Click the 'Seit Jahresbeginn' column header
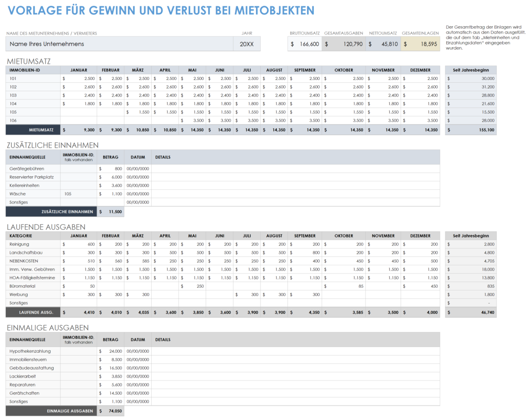 (470, 70)
